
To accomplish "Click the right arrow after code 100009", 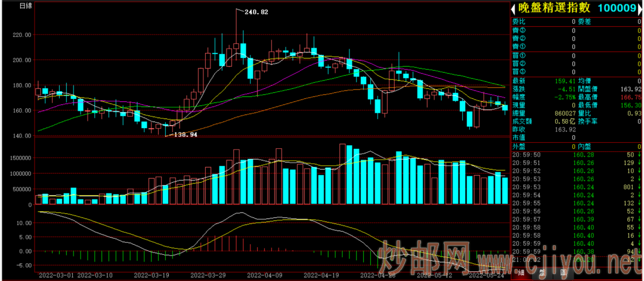I will (x=640, y=8).
